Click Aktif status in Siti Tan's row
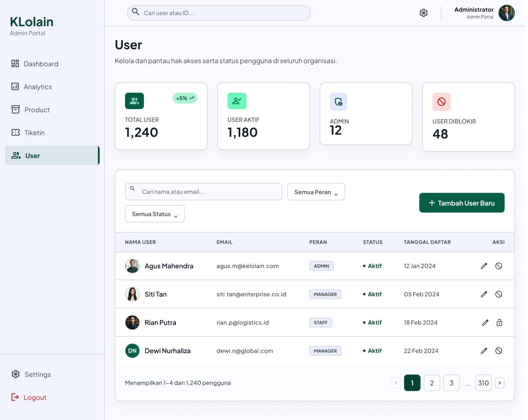This screenshot has height=420, width=528. pyautogui.click(x=372, y=294)
